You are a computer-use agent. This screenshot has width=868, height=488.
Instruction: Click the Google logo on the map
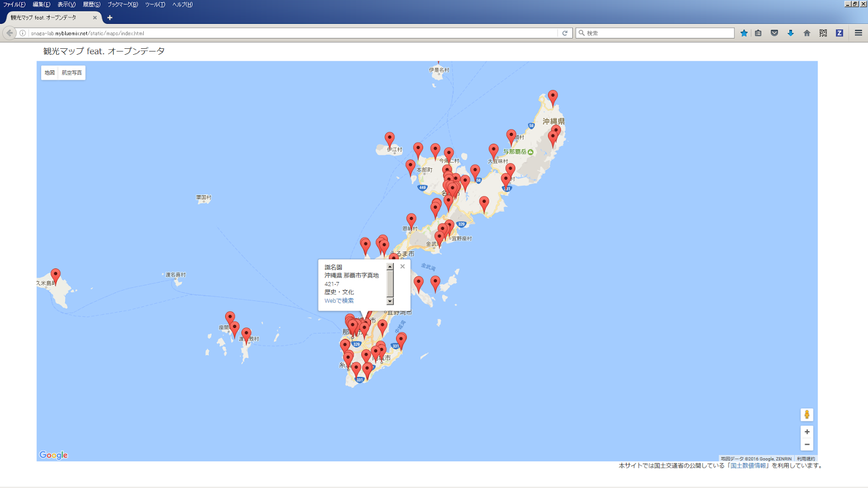click(54, 455)
